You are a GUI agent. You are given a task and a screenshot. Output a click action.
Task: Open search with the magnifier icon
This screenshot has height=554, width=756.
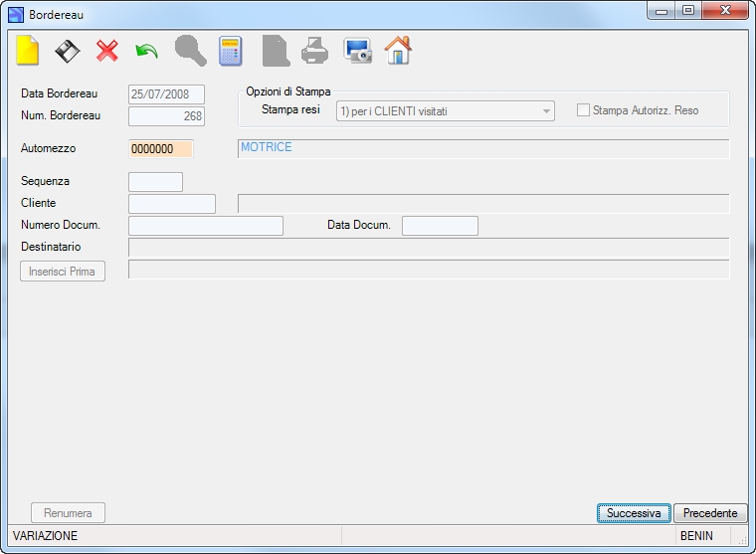[x=190, y=50]
